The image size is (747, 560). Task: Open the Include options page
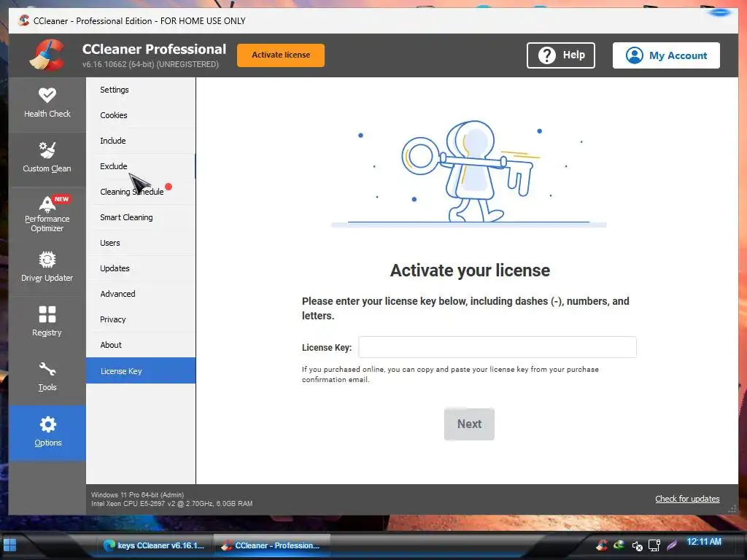(x=141, y=141)
